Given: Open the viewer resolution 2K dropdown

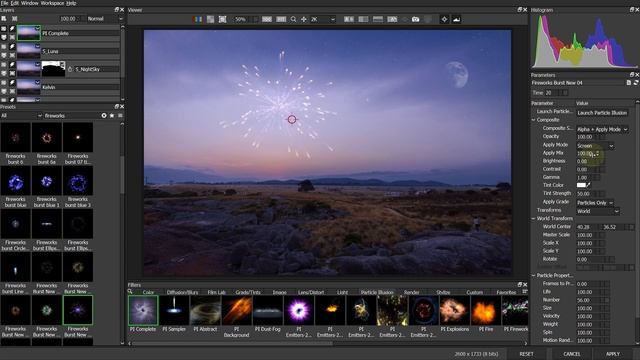Looking at the screenshot, I should 322,19.
